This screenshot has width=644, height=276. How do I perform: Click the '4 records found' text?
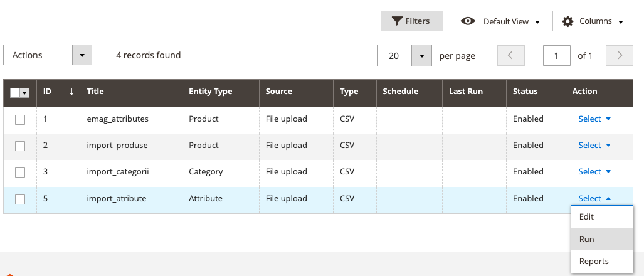148,55
